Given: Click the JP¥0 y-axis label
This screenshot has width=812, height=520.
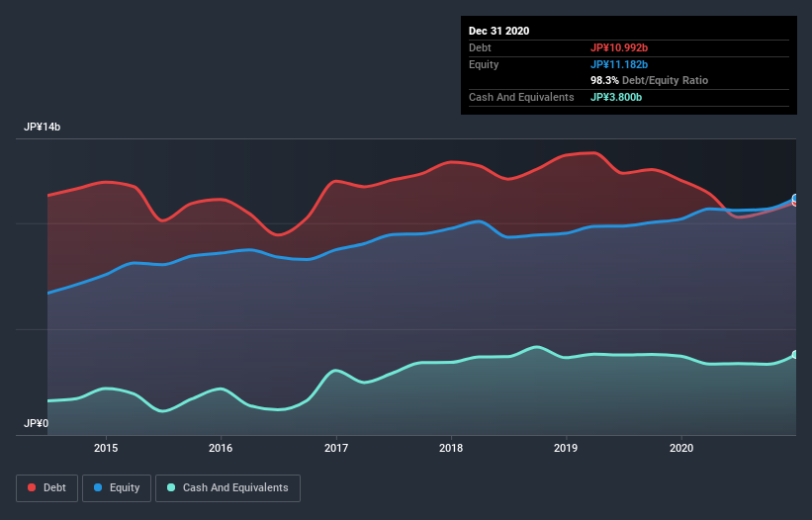Looking at the screenshot, I should pos(36,423).
